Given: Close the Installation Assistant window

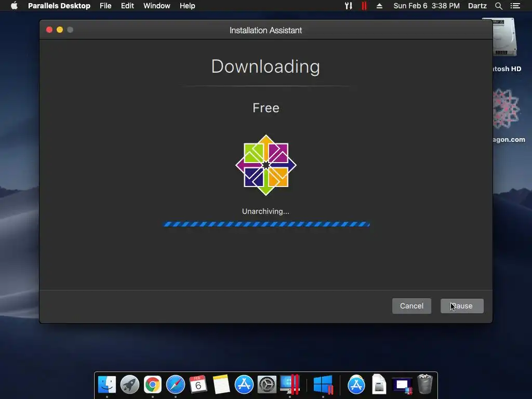Looking at the screenshot, I should pyautogui.click(x=49, y=30).
